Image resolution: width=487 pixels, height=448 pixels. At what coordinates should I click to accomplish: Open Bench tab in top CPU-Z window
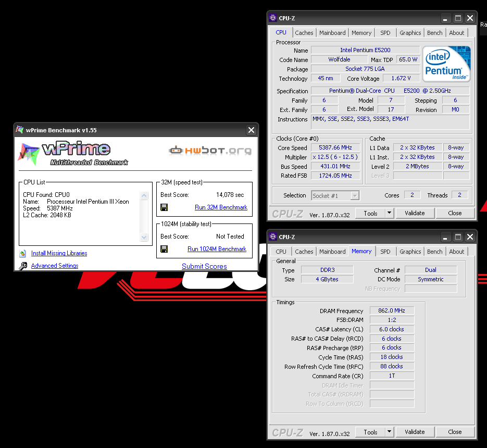click(435, 33)
